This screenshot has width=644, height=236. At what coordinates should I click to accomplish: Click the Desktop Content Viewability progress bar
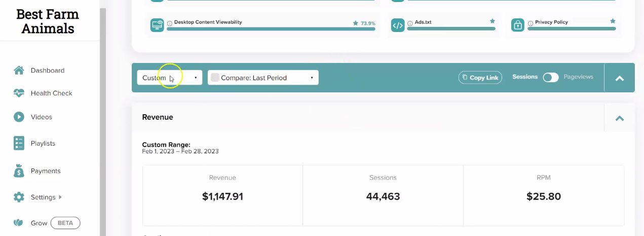(x=271, y=29)
